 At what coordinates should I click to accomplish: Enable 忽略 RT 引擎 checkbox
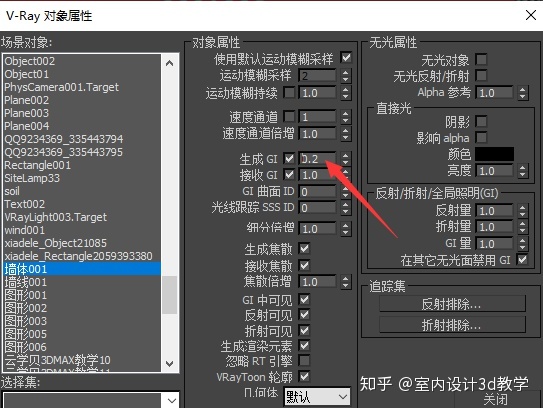pos(304,361)
